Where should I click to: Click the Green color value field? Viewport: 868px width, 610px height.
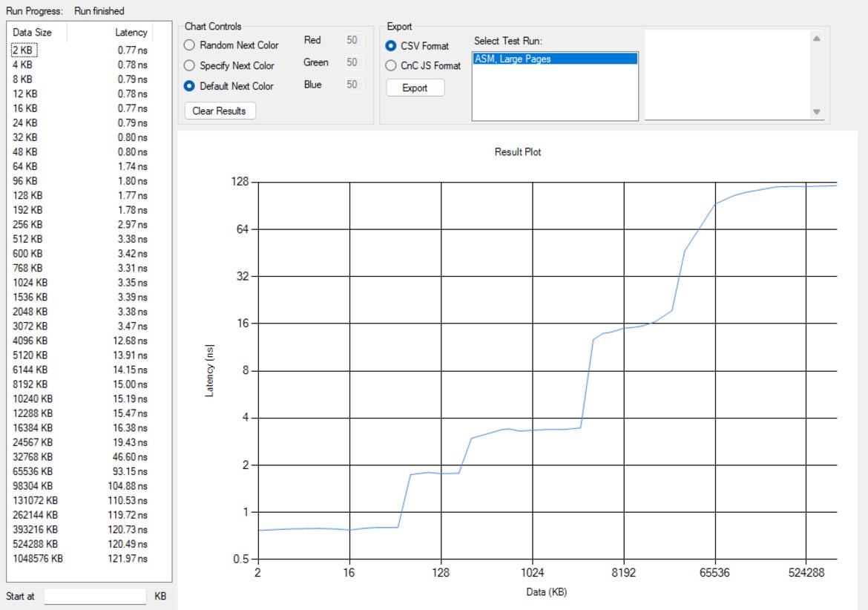pyautogui.click(x=352, y=62)
